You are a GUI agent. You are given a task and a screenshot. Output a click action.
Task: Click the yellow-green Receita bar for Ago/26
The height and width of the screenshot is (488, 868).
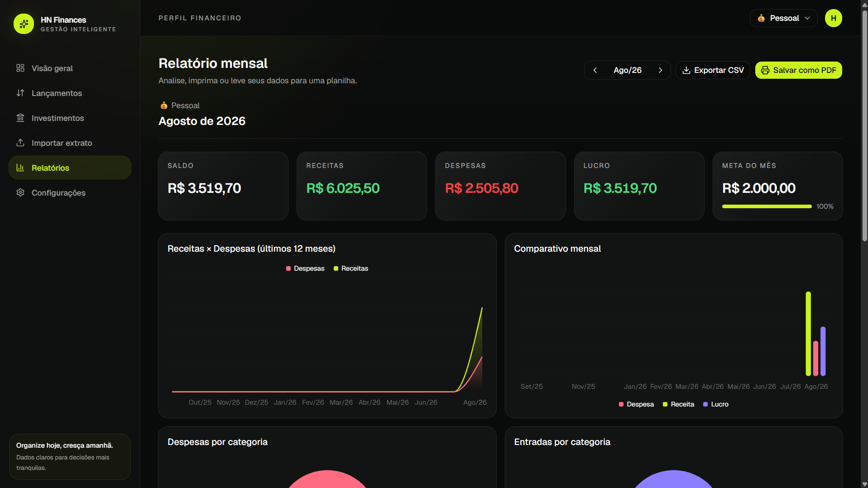(808, 334)
